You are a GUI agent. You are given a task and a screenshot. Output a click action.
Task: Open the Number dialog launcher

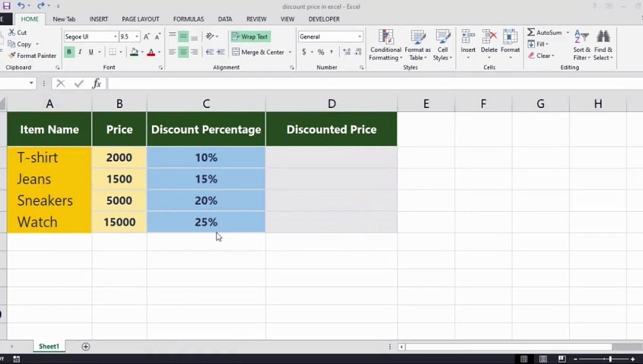coord(361,67)
